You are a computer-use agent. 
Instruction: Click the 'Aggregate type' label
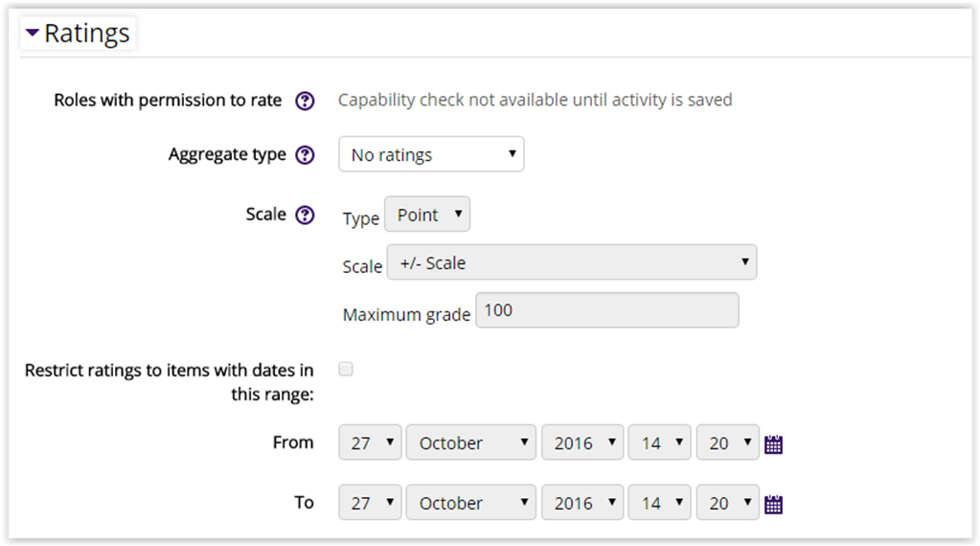tap(227, 154)
